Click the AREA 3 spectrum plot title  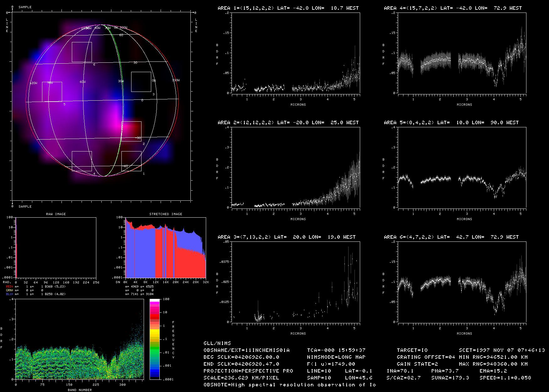(x=286, y=237)
